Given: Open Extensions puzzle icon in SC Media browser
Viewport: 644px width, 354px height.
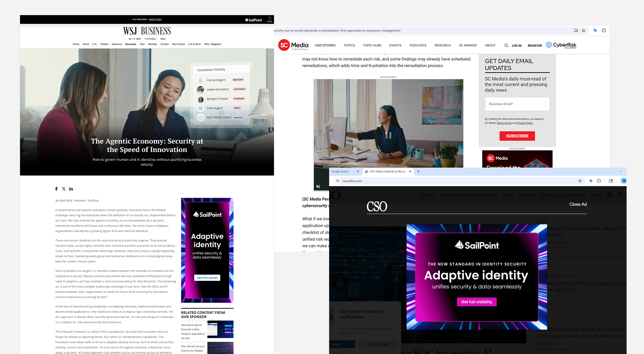Looking at the screenshot, I should pyautogui.click(x=604, y=30).
